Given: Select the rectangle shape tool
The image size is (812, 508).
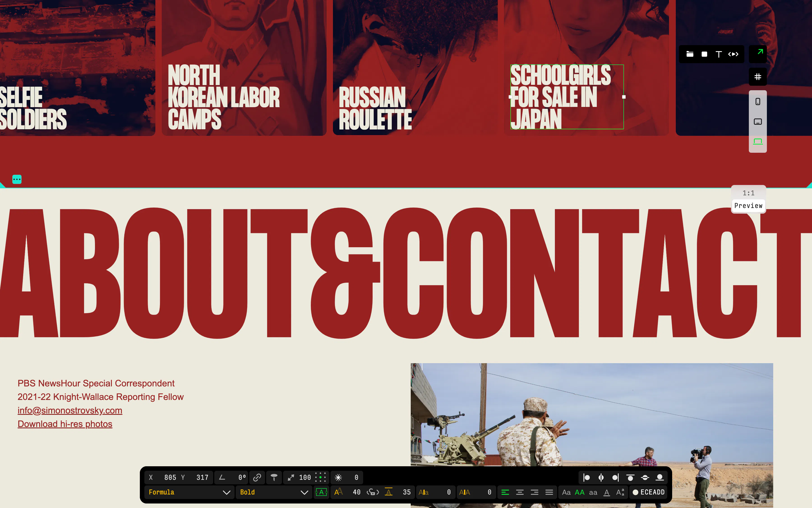Looking at the screenshot, I should point(704,54).
